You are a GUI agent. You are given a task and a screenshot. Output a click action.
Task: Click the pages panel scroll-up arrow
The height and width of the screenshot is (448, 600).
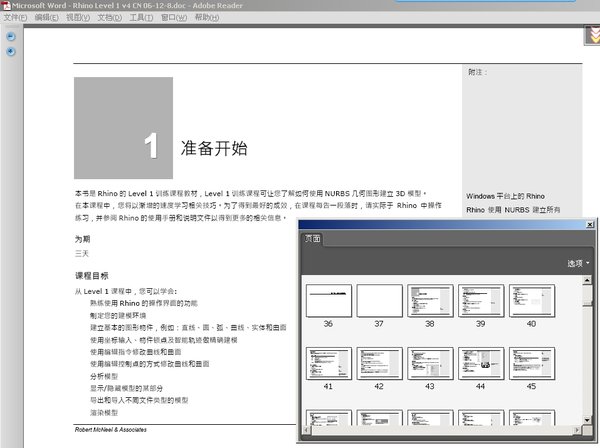[x=587, y=280]
